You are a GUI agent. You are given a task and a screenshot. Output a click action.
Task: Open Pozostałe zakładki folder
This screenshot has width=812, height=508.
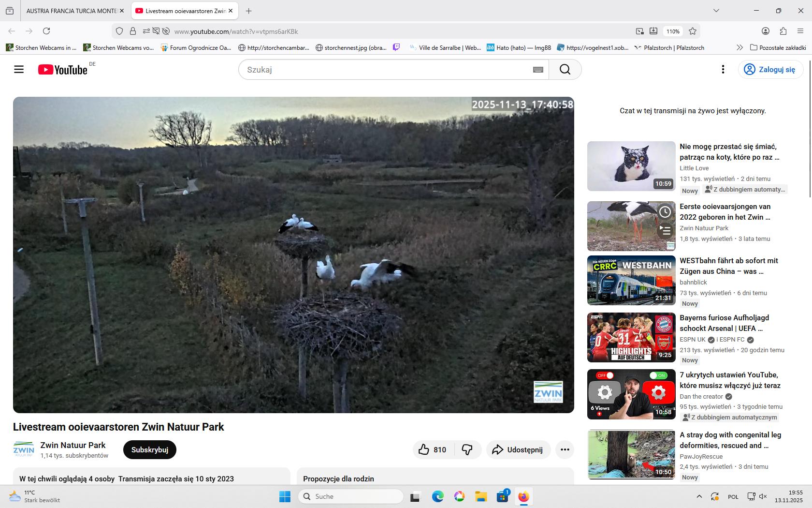click(778, 47)
